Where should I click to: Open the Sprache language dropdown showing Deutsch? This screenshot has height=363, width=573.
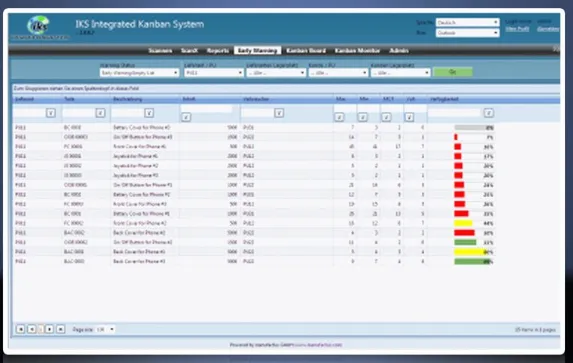pos(467,23)
